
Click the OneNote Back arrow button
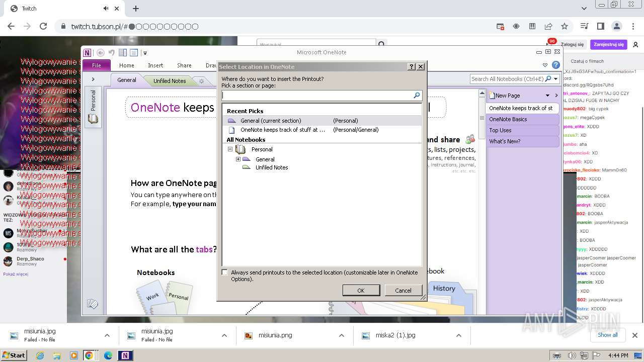[101, 53]
